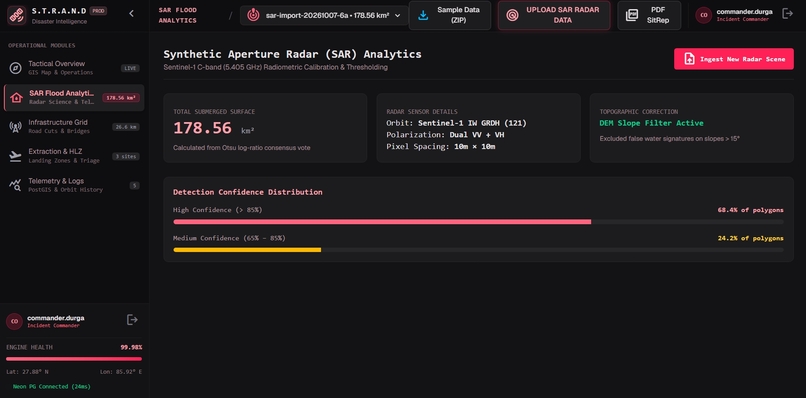Collapse the sidebar with the chevron arrow
This screenshot has width=806, height=398.
point(132,14)
